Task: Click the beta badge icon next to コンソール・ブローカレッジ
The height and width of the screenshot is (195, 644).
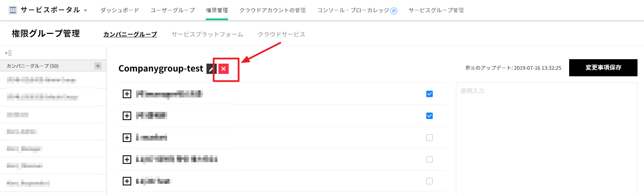Action: [x=394, y=11]
